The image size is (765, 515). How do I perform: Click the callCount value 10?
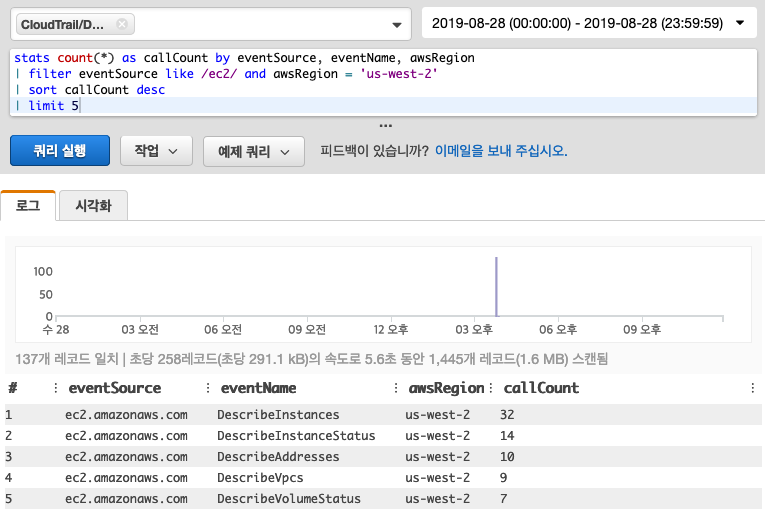[507, 456]
